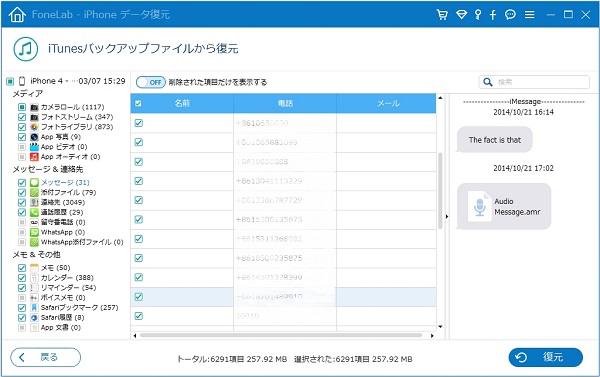Screen dimensions: 600x377
Task: Click the 連絡先 contacts icon
Action: tap(34, 202)
